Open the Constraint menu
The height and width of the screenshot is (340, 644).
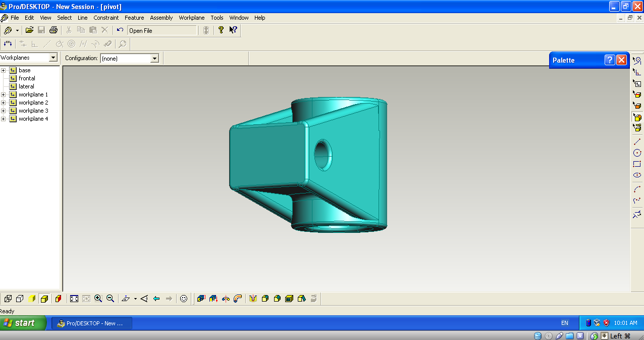click(106, 18)
